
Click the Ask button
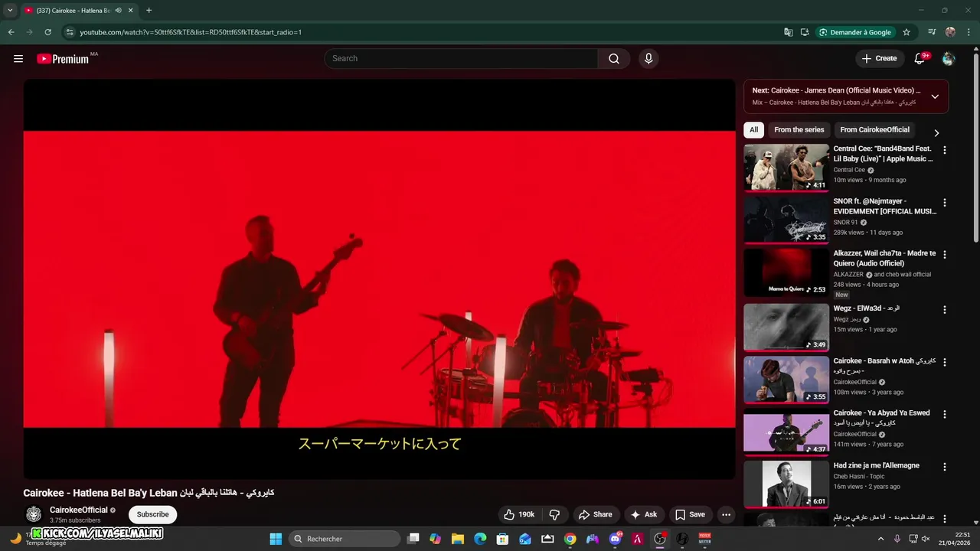[x=643, y=514]
